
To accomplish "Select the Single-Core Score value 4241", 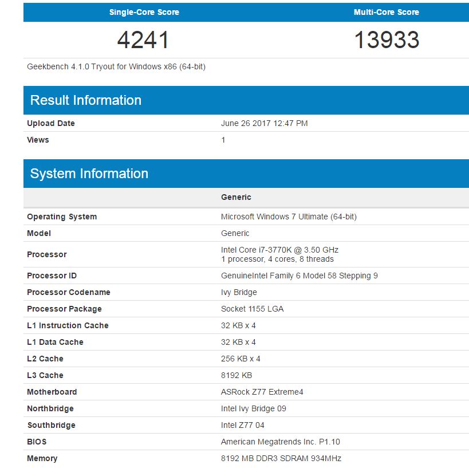I will click(143, 40).
